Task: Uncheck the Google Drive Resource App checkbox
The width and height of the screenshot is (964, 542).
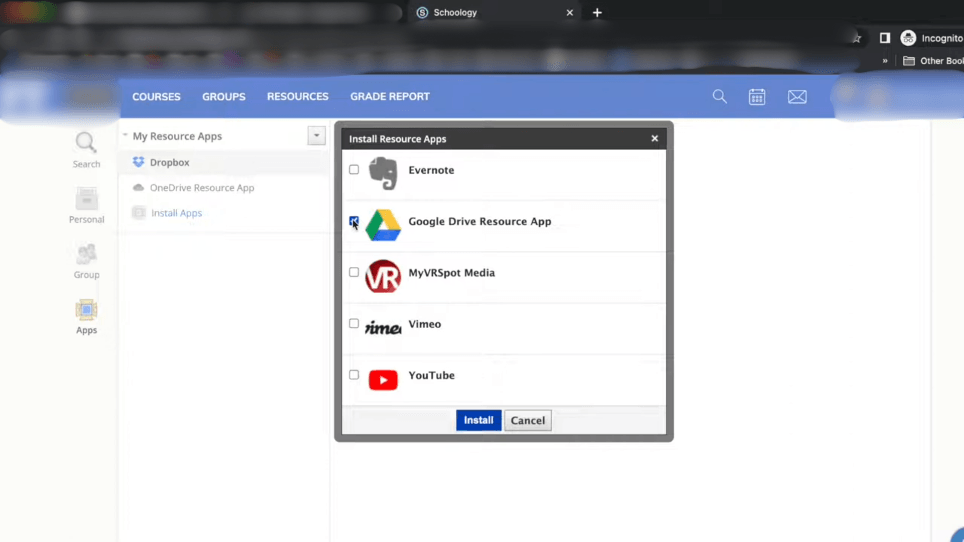Action: point(354,221)
